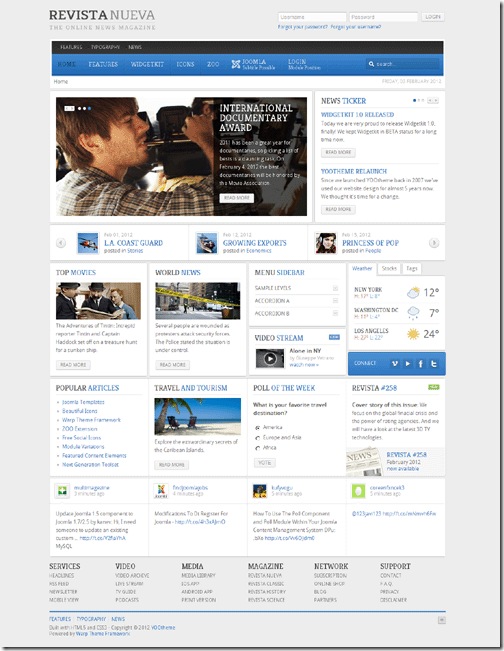This screenshot has width=504, height=651.
Task: Select the third blue slideshow dot
Action: click(x=89, y=108)
